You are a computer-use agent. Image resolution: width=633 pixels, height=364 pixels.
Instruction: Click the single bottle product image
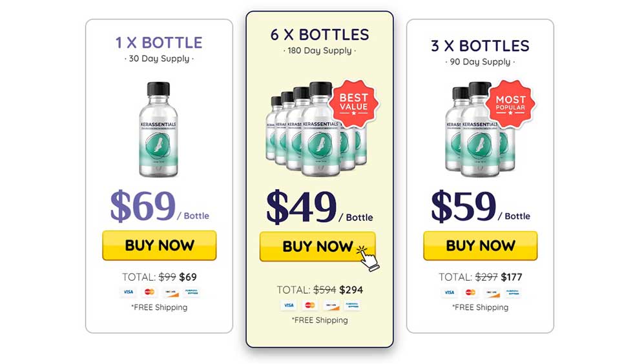click(158, 130)
